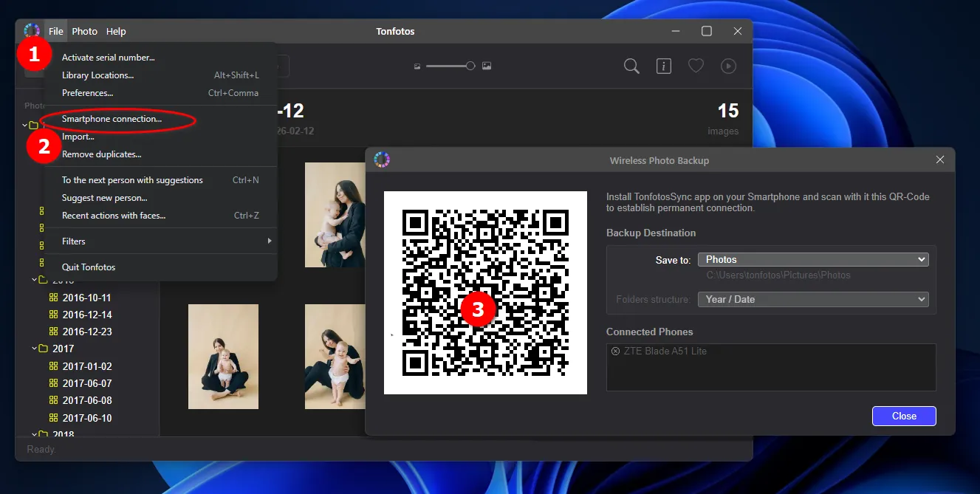The image size is (980, 494).
Task: Click the 15 images counter
Action: [723, 119]
